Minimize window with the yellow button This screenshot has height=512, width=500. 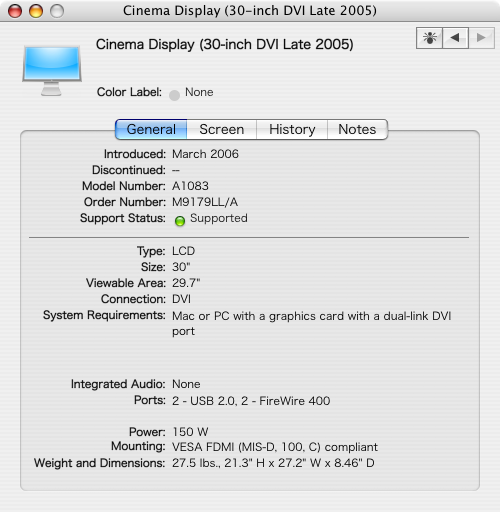pyautogui.click(x=36, y=11)
